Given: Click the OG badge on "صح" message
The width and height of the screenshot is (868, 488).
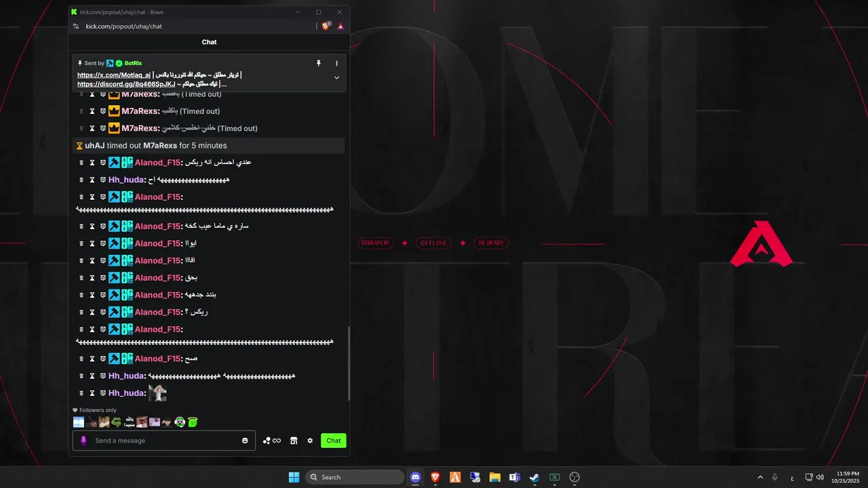Looking at the screenshot, I should pos(127,359).
